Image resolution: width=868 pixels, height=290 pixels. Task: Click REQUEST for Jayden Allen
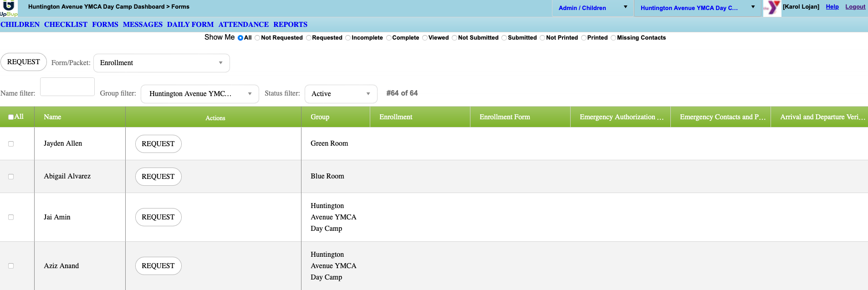coord(158,144)
